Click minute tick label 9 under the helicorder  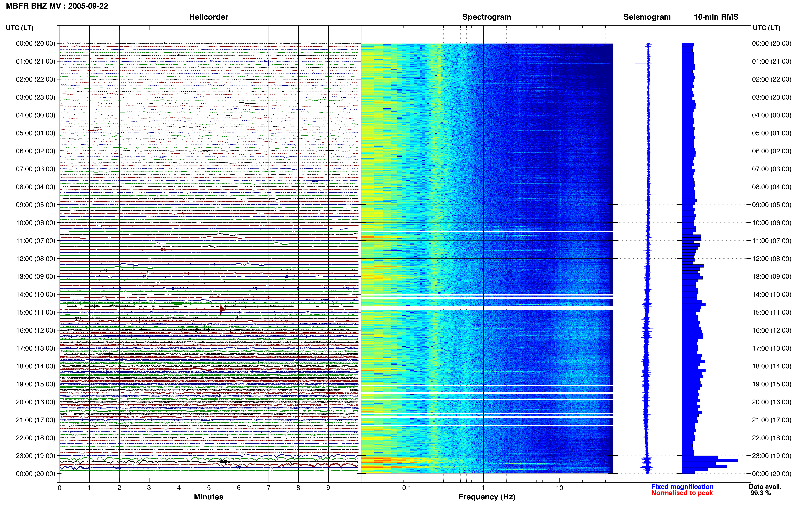tap(328, 487)
